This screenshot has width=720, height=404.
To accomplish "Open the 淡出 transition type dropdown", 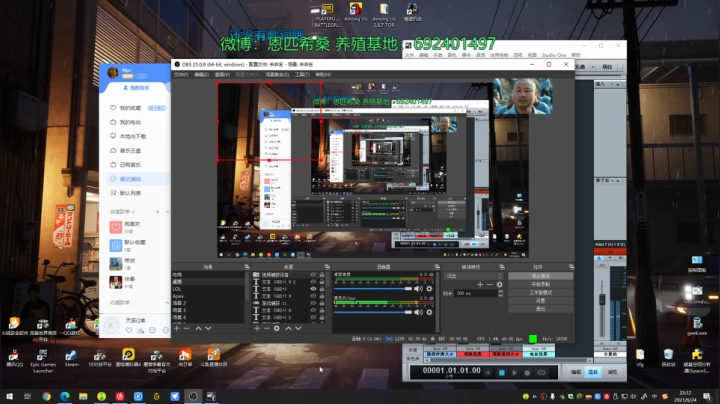I will coord(473,276).
